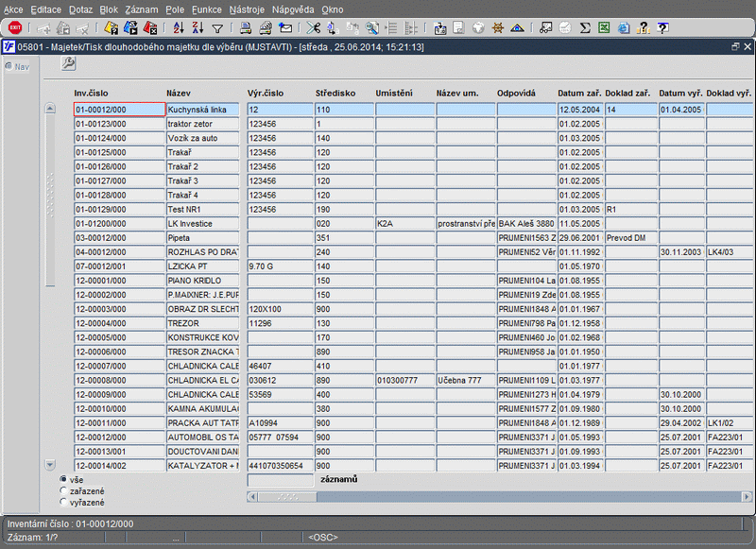Click the blue triangle ruler icon

point(517,28)
